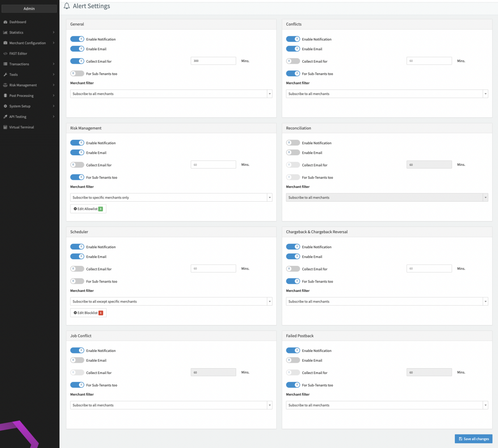Image resolution: width=498 pixels, height=448 pixels.
Task: Expand the Merchant Configuration submenu arrow
Action: pos(54,43)
